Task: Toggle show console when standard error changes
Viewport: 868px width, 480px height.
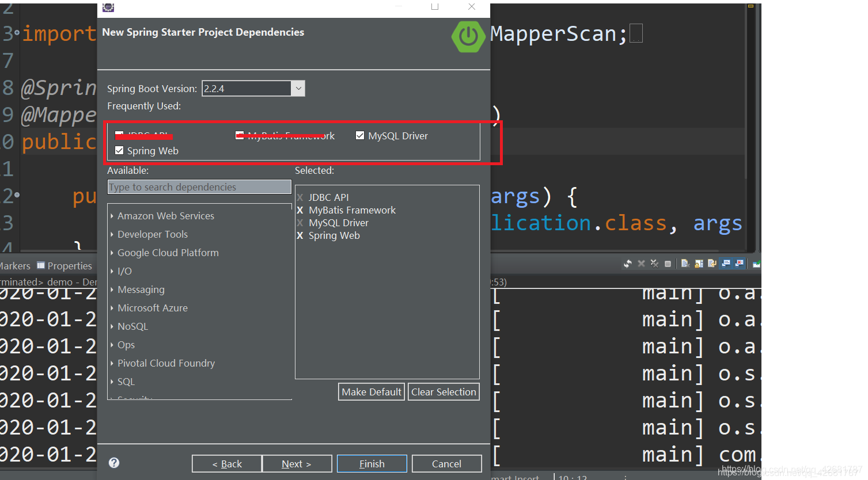Action: tap(739, 264)
